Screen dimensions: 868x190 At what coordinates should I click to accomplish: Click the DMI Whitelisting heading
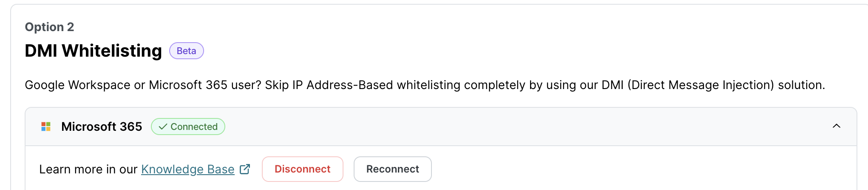[x=94, y=51]
